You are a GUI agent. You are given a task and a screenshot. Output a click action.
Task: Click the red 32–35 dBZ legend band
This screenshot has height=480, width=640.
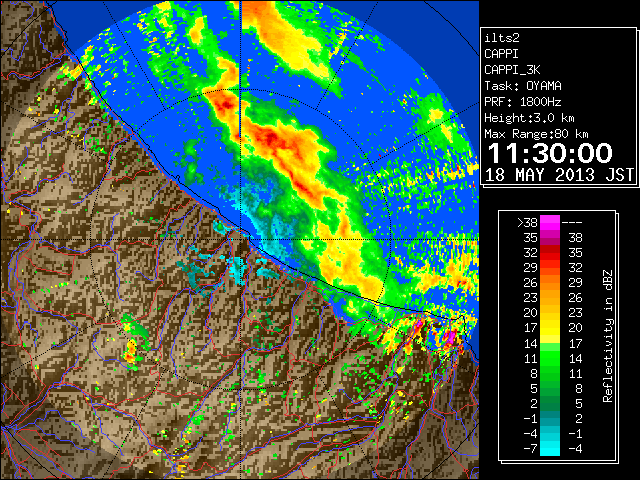pos(550,253)
